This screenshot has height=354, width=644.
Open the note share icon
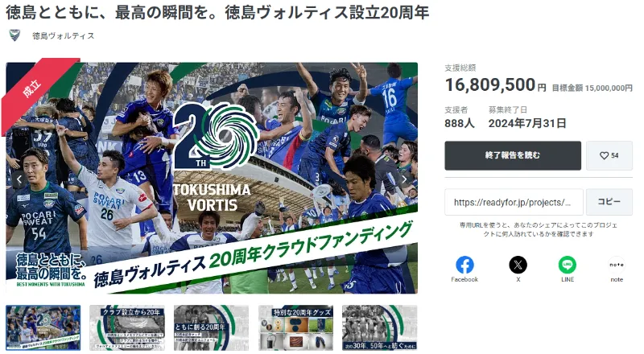[617, 265]
